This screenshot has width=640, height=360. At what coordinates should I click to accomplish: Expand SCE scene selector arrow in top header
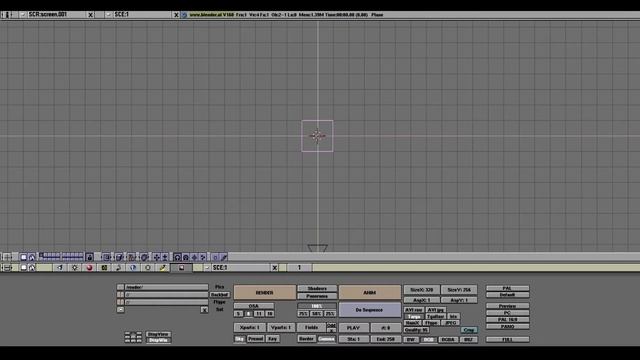[108, 15]
